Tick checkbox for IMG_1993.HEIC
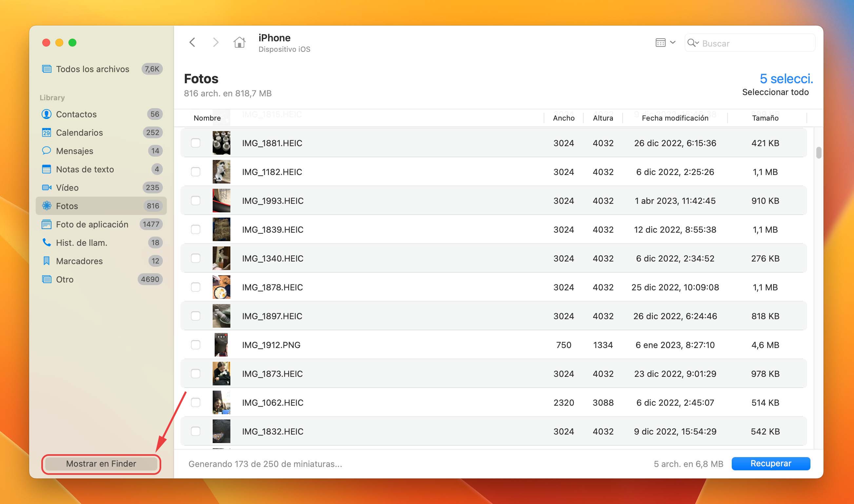This screenshot has width=854, height=504. coord(196,201)
